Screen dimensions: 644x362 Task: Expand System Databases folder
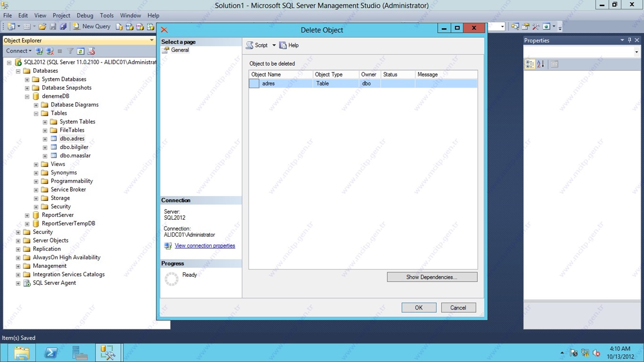point(27,80)
